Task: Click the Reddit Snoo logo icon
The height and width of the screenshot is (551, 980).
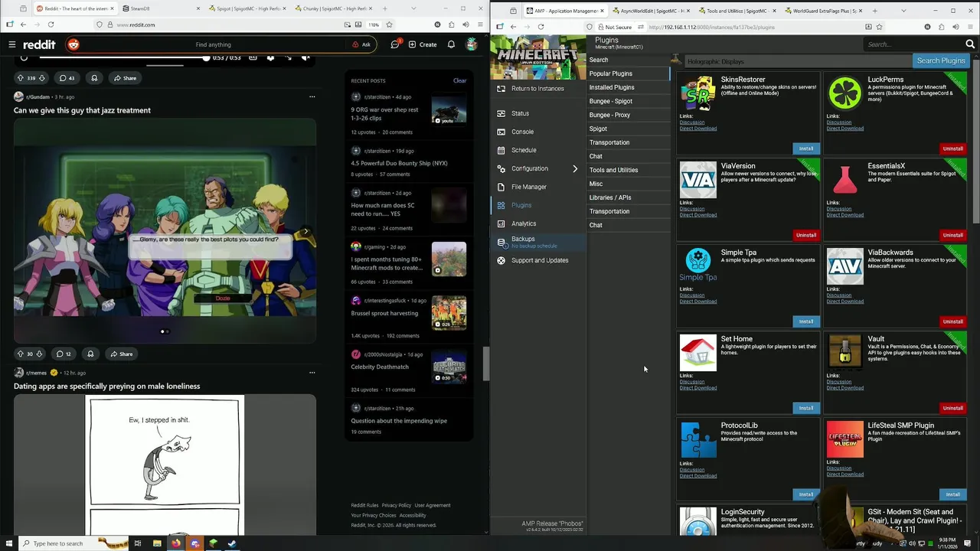Action: [x=73, y=44]
